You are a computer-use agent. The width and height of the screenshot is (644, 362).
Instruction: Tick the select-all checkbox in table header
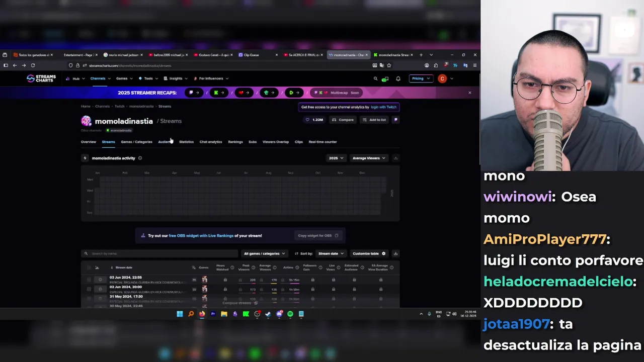89,267
